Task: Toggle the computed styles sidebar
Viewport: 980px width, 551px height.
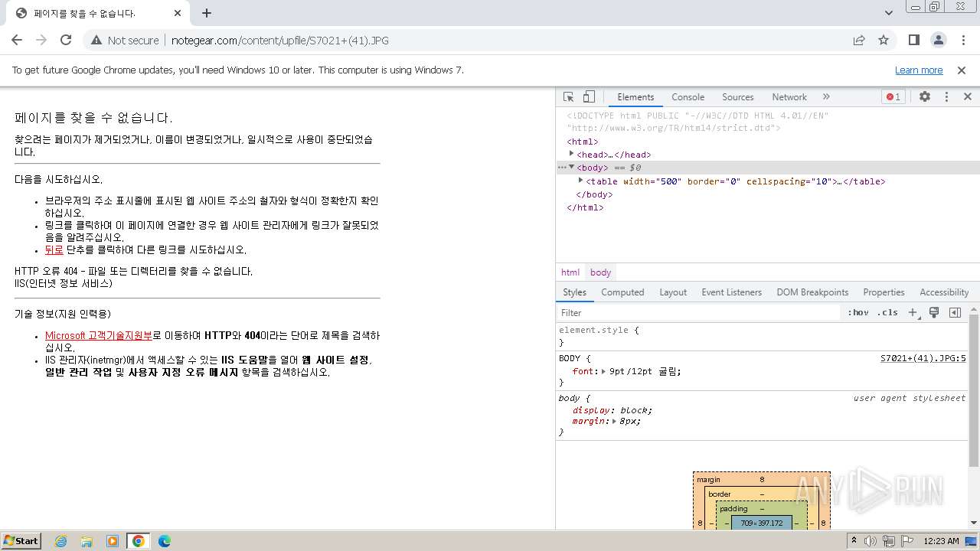Action: 955,312
